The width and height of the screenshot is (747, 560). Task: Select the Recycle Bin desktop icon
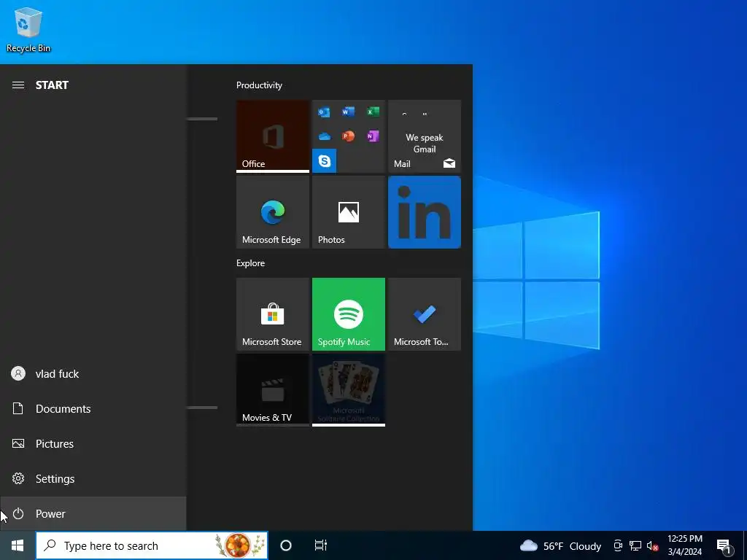coord(28,29)
